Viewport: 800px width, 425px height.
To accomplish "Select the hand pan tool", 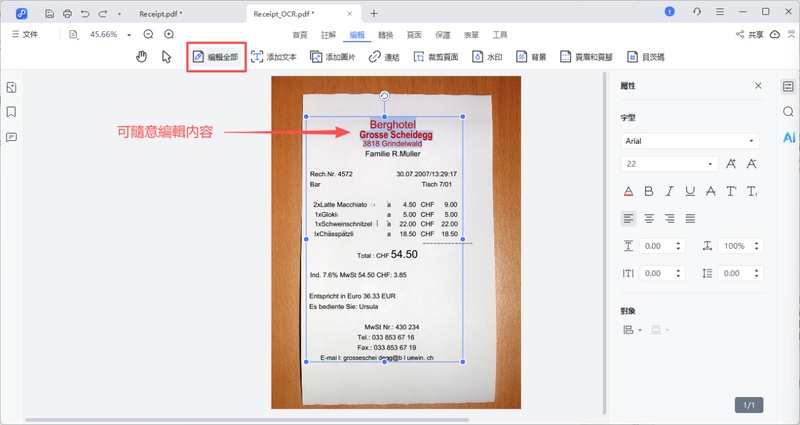I will [x=141, y=57].
